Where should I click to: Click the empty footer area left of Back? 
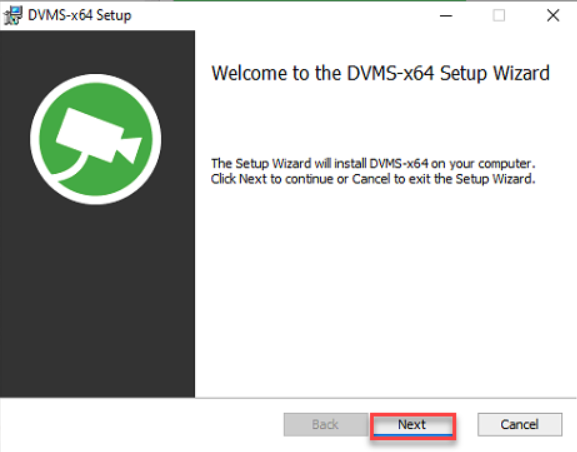click(x=142, y=424)
